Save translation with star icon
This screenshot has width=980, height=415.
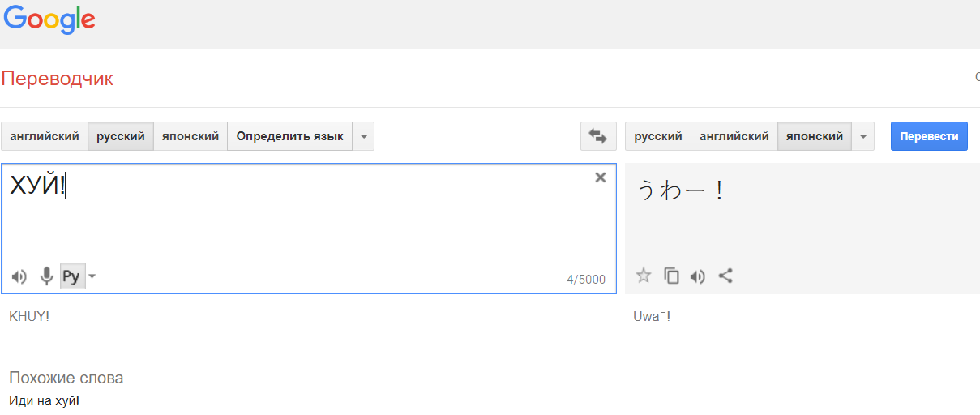pyautogui.click(x=644, y=276)
